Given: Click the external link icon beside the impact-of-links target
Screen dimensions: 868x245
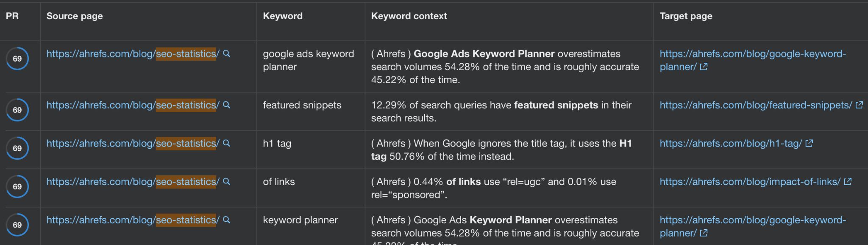Looking at the screenshot, I should click(x=848, y=182).
